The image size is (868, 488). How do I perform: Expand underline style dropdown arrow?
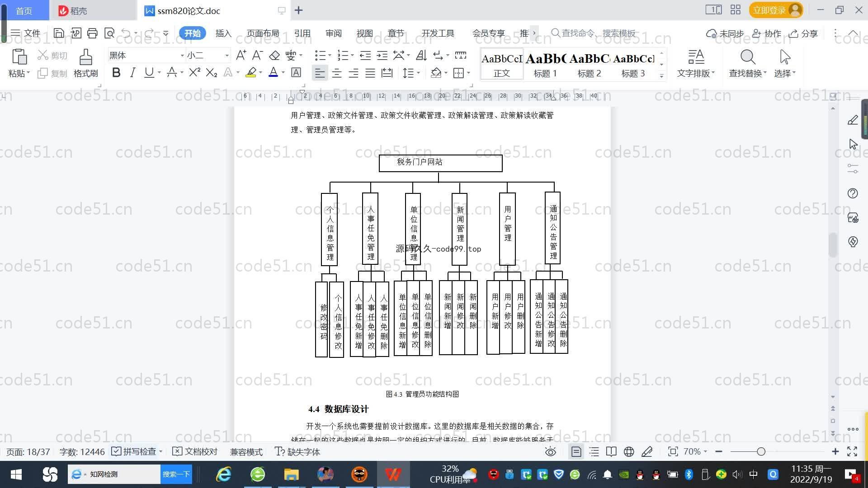159,73
